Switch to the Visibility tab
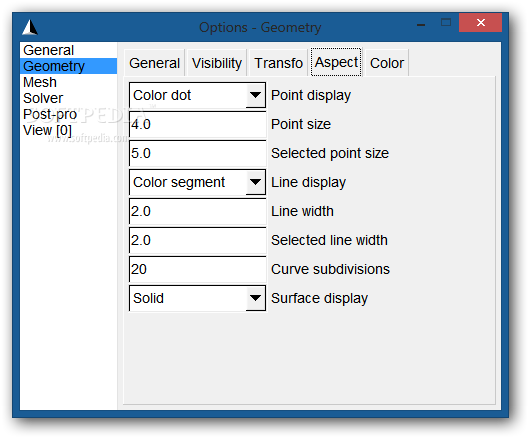 click(x=217, y=63)
